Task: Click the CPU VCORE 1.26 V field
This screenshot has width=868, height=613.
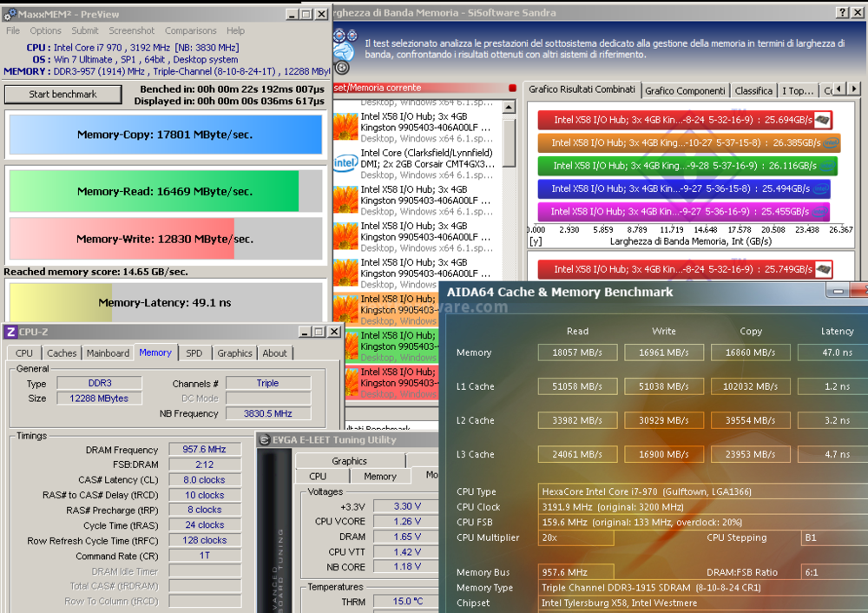Action: [x=407, y=521]
